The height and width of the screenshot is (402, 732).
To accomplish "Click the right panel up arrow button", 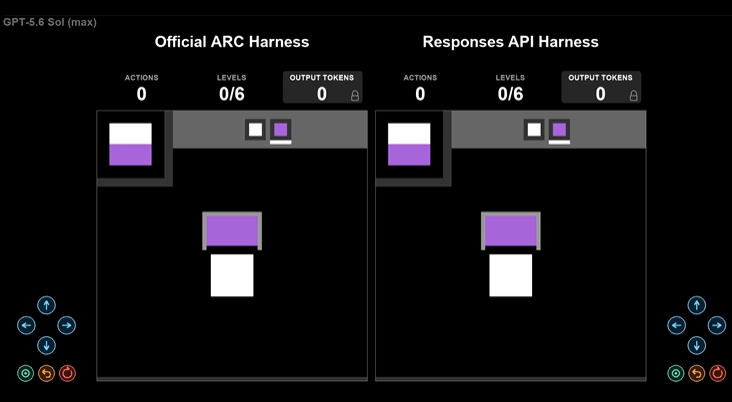I will pyautogui.click(x=697, y=305).
